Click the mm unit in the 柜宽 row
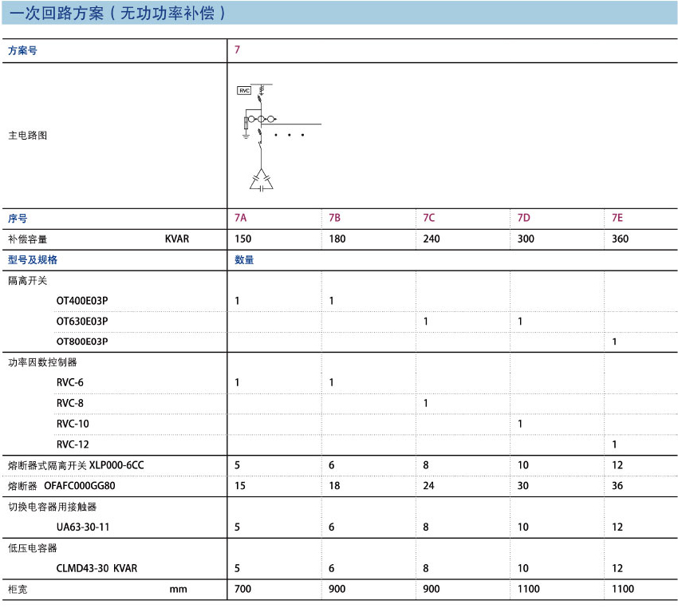The width and height of the screenshot is (678, 616). [x=178, y=590]
